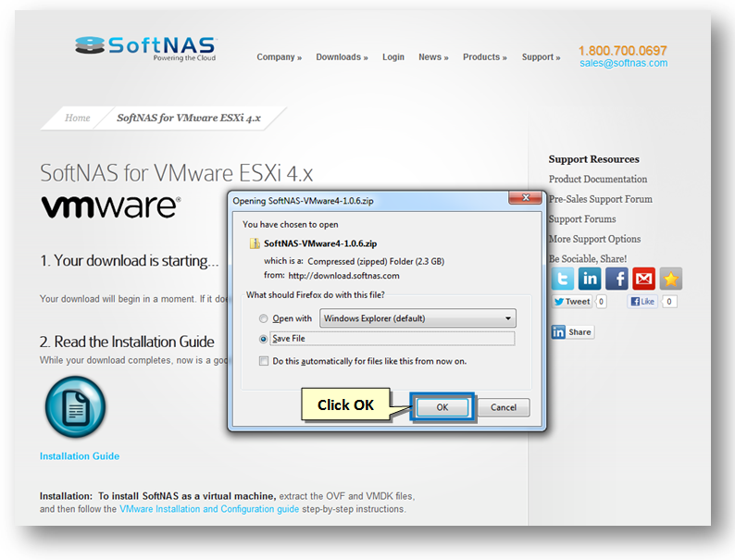Click the Tweet count bubble
Image resolution: width=735 pixels, height=560 pixels.
[601, 302]
